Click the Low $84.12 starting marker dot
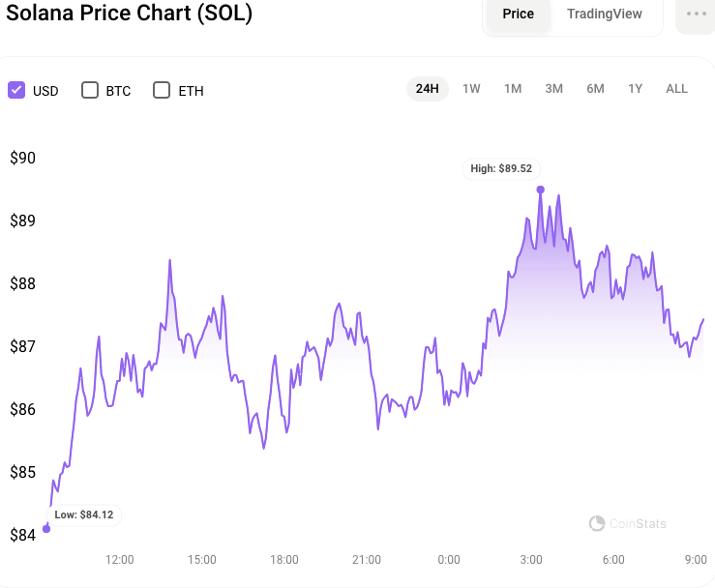Viewport: 715px width, 588px height. tap(46, 528)
